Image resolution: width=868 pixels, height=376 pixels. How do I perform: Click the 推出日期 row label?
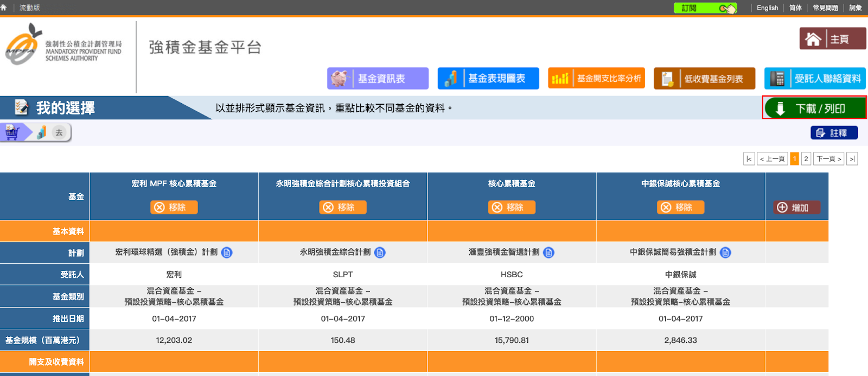(x=68, y=318)
